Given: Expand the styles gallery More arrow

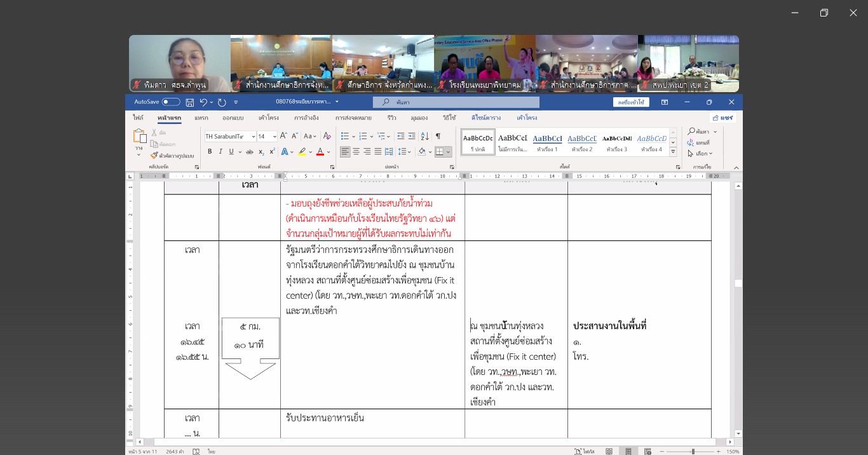Looking at the screenshot, I should pyautogui.click(x=673, y=152).
